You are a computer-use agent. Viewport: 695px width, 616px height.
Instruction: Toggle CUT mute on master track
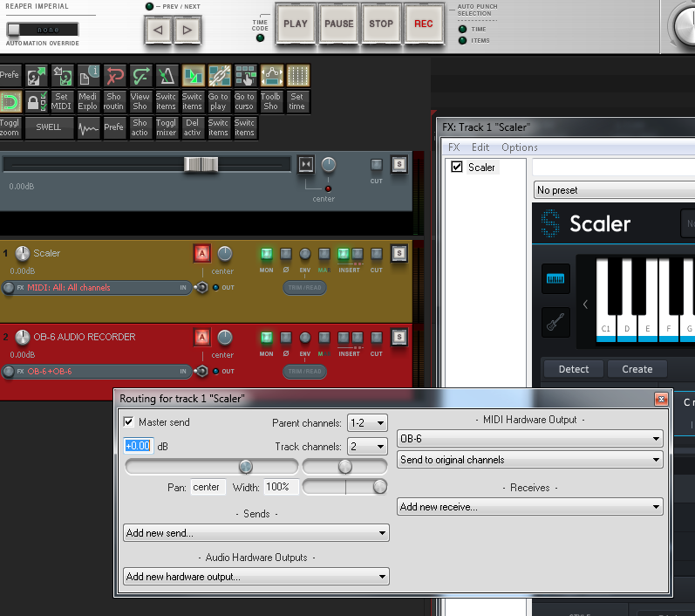click(377, 165)
